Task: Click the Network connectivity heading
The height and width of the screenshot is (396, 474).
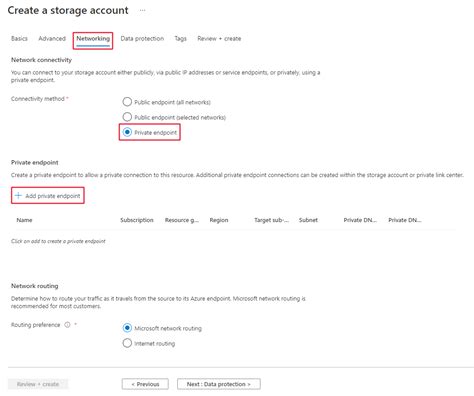Action: (41, 60)
